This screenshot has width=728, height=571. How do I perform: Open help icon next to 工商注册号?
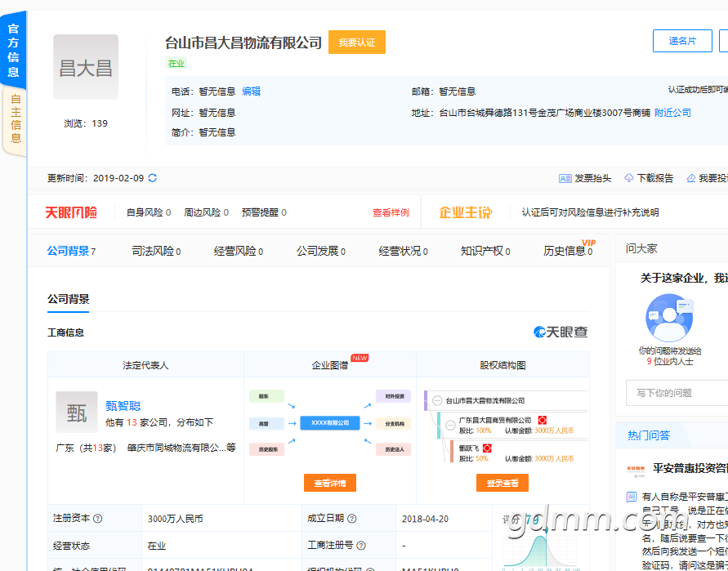[x=361, y=546]
